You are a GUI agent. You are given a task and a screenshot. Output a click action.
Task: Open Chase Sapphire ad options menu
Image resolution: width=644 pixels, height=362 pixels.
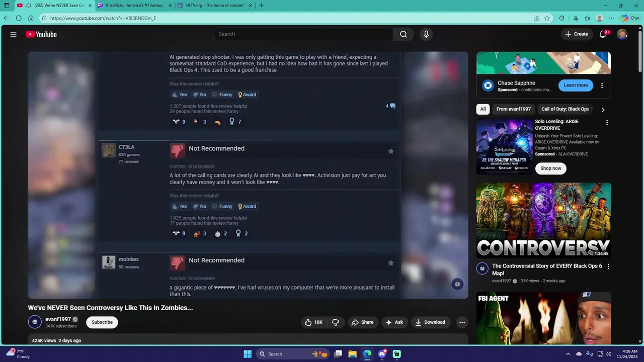[602, 86]
